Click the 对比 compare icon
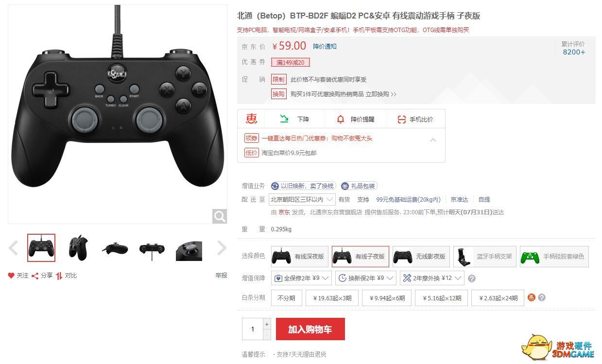The height and width of the screenshot is (364, 602). 59,276
